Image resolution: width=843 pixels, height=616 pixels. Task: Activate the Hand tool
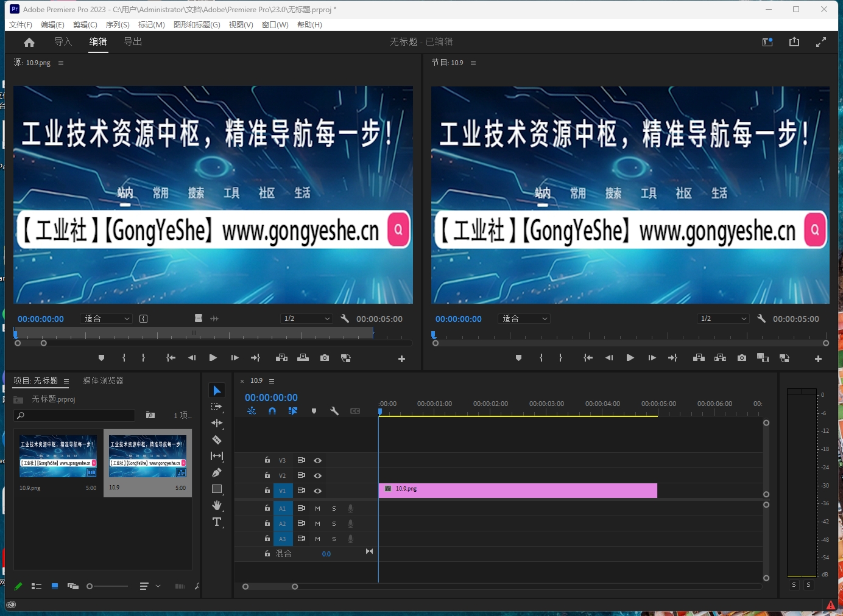(x=217, y=505)
